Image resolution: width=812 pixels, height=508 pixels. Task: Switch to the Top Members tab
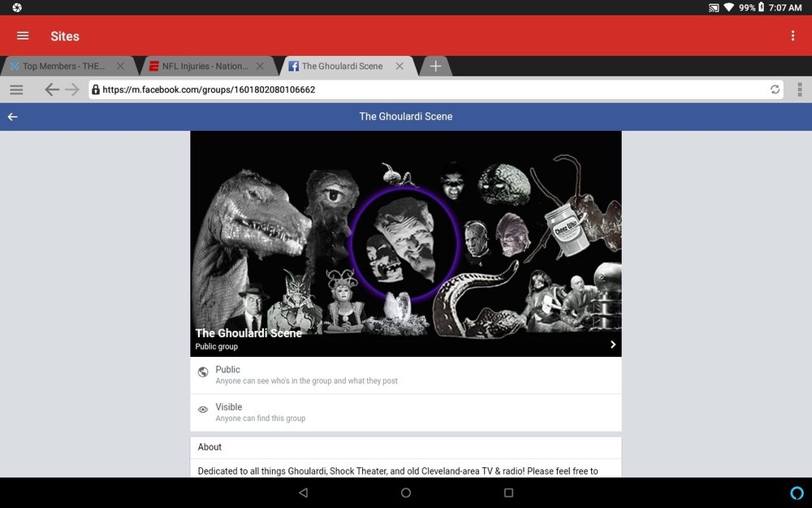(x=63, y=67)
